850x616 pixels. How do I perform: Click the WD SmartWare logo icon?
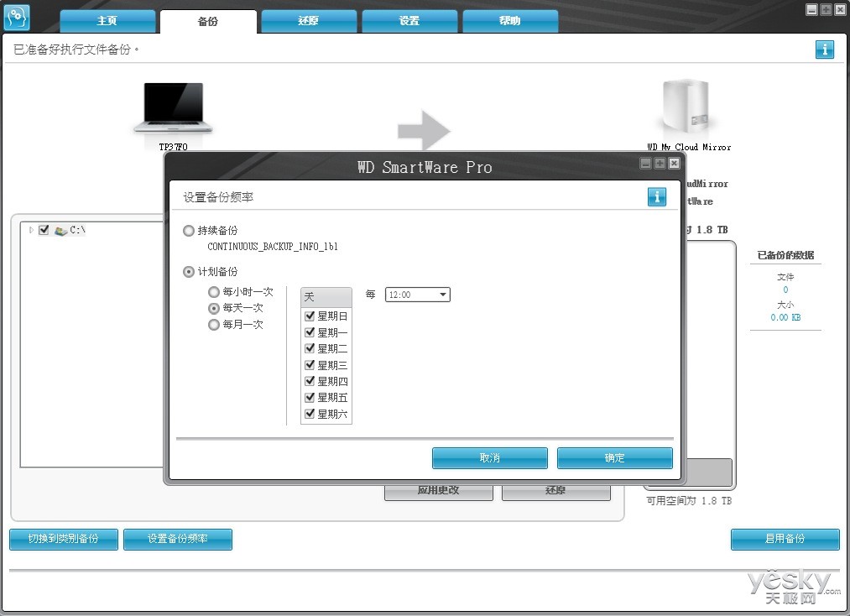[x=16, y=17]
